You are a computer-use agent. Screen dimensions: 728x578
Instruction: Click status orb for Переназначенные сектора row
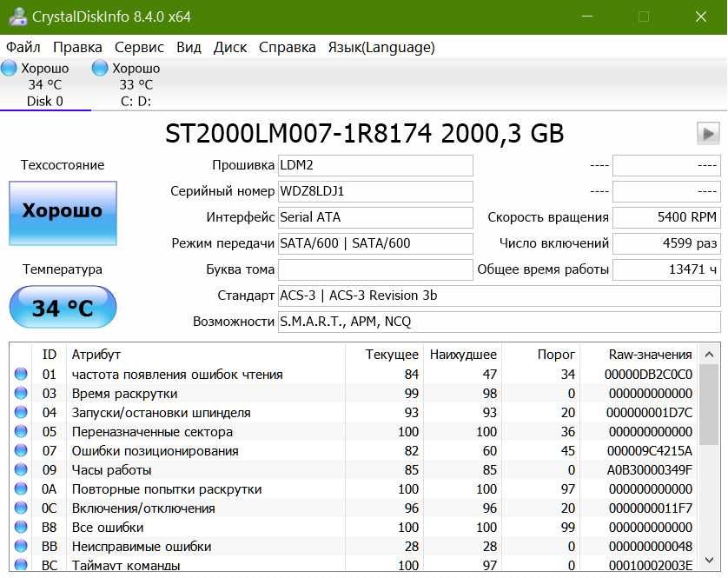click(21, 431)
